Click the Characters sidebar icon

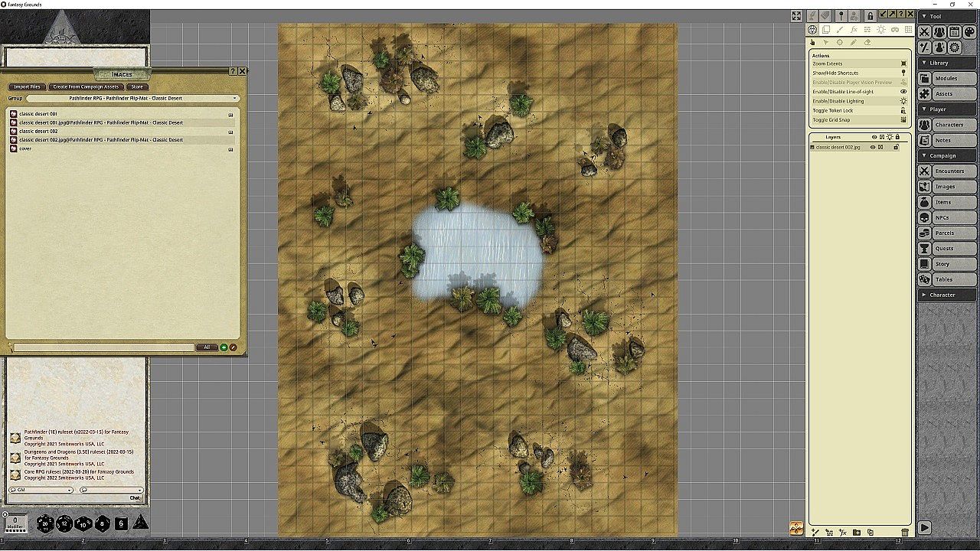925,125
